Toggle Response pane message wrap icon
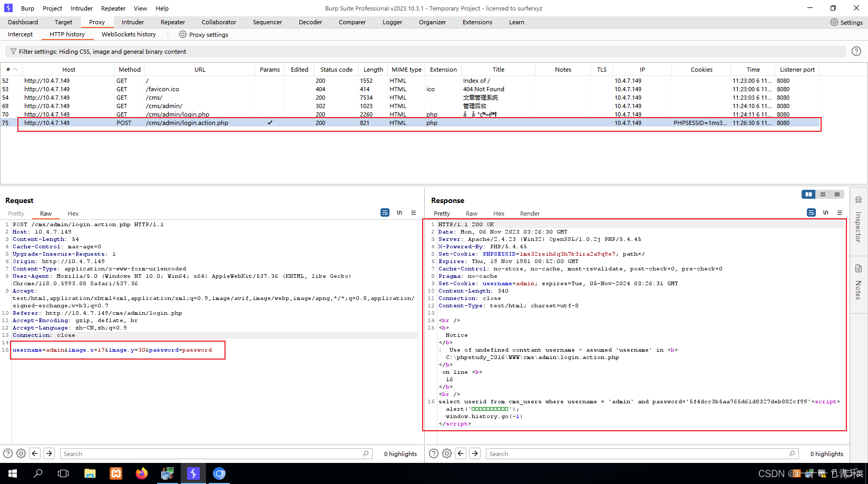868x484 pixels. 811,212
